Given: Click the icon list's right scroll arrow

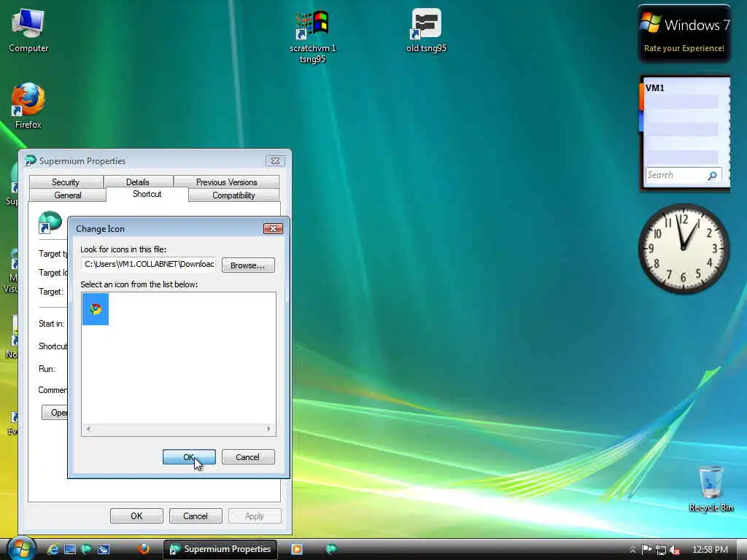Looking at the screenshot, I should coord(268,429).
